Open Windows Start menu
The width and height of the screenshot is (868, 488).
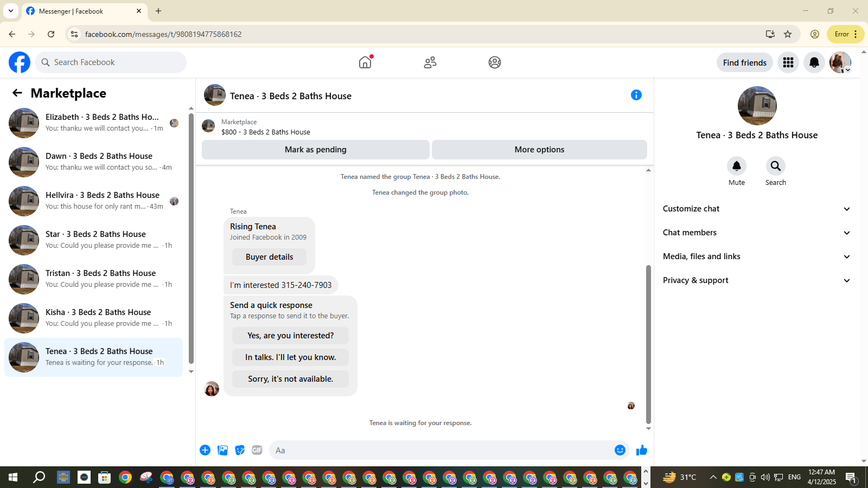(13, 477)
